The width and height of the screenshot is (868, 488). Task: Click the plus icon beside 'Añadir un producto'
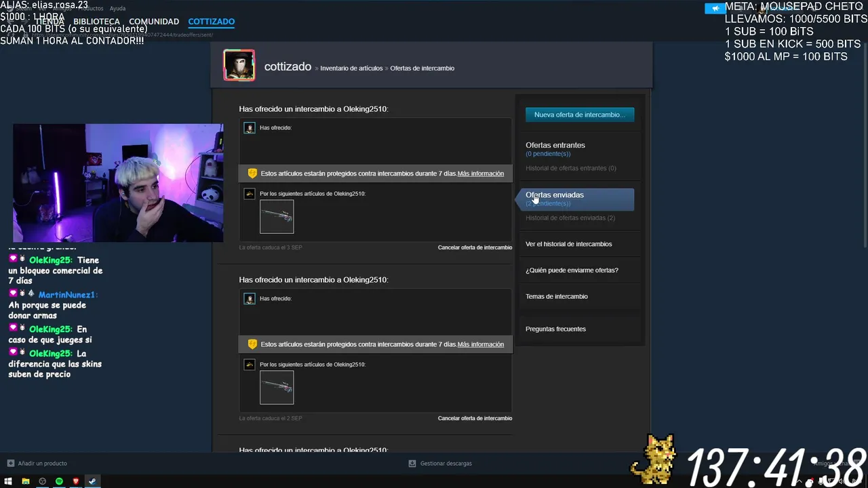pyautogui.click(x=10, y=464)
